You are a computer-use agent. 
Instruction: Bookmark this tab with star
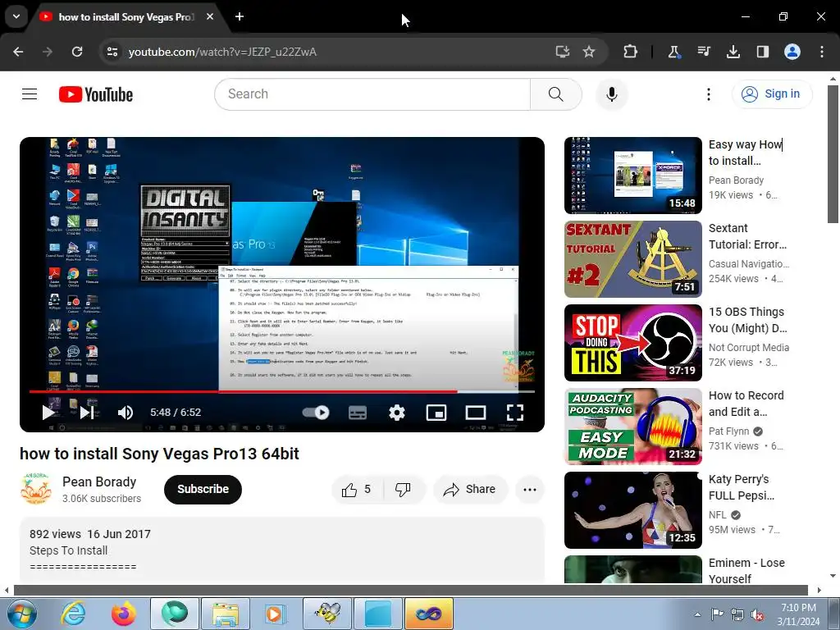(x=589, y=52)
